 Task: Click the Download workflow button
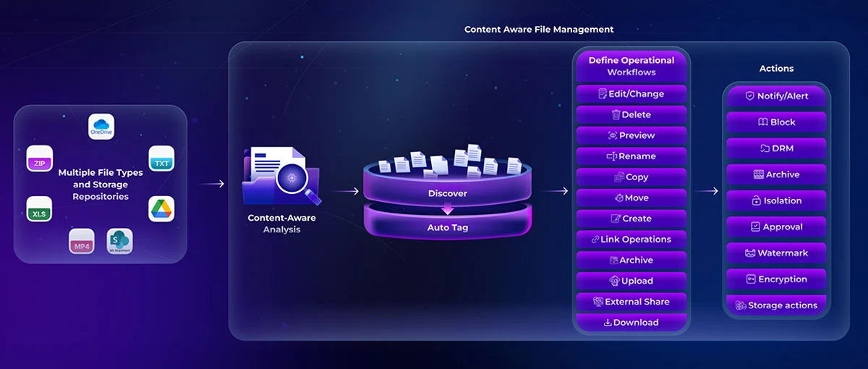click(631, 323)
